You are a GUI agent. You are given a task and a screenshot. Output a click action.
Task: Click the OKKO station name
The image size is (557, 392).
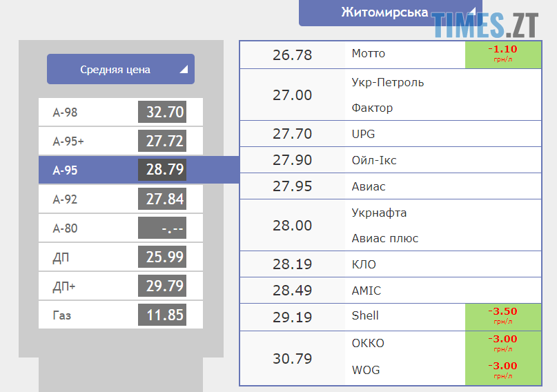point(368,343)
